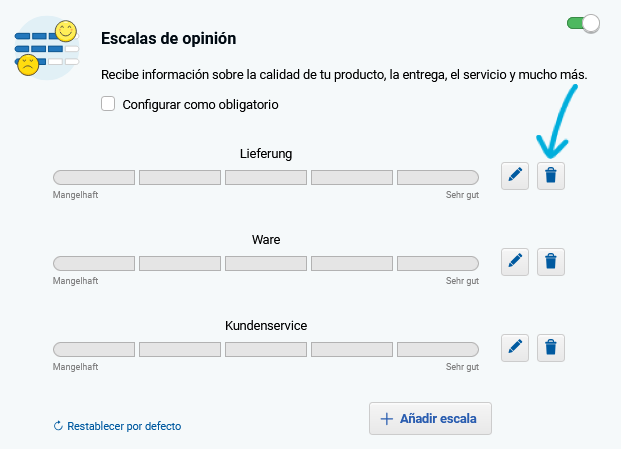The height and width of the screenshot is (449, 621).
Task: Select the fourth segment of the Kundenservice scale
Action: point(352,349)
